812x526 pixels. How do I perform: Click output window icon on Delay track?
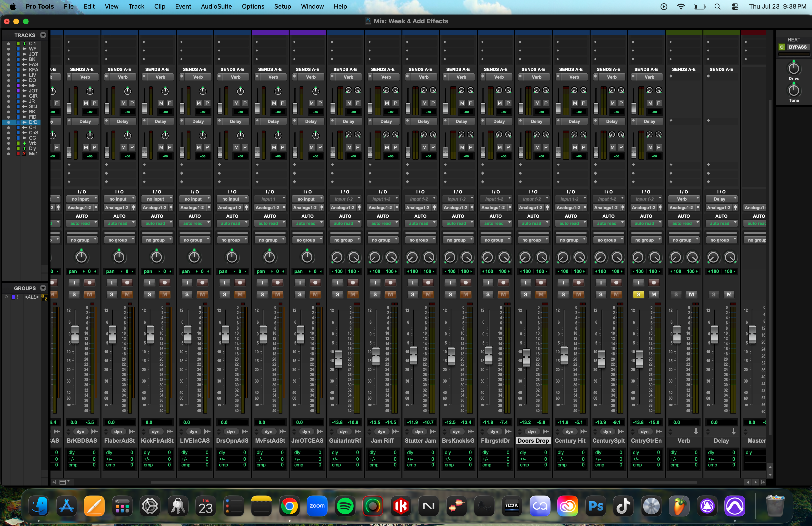(733, 432)
